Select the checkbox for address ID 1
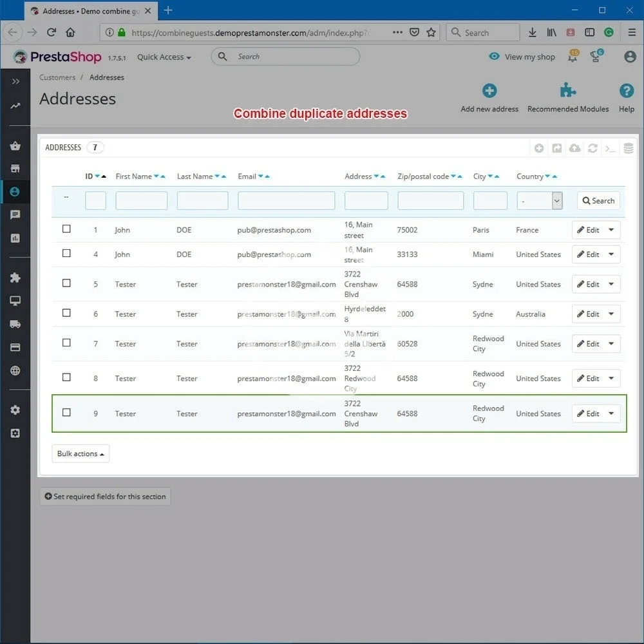The width and height of the screenshot is (644, 644). [x=66, y=229]
